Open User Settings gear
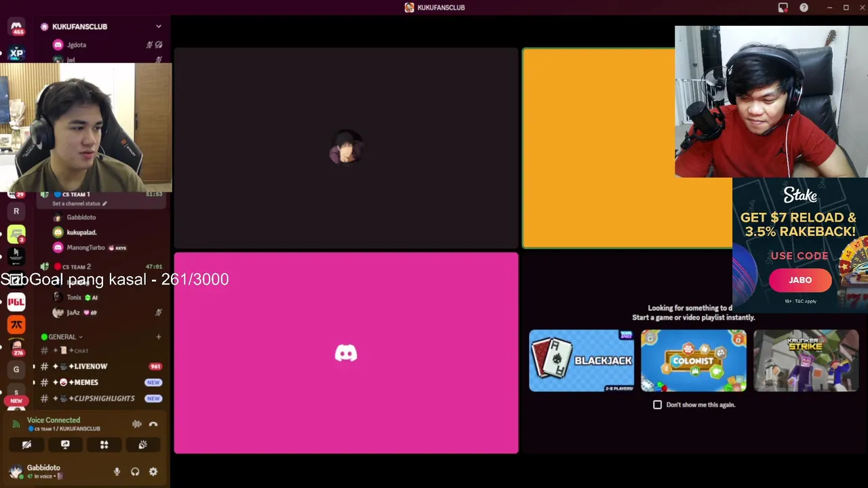The width and height of the screenshot is (868, 488). 153,472
